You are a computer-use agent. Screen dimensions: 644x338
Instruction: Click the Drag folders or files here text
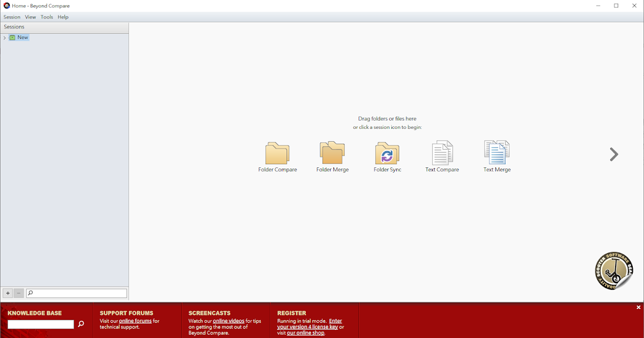click(x=387, y=119)
